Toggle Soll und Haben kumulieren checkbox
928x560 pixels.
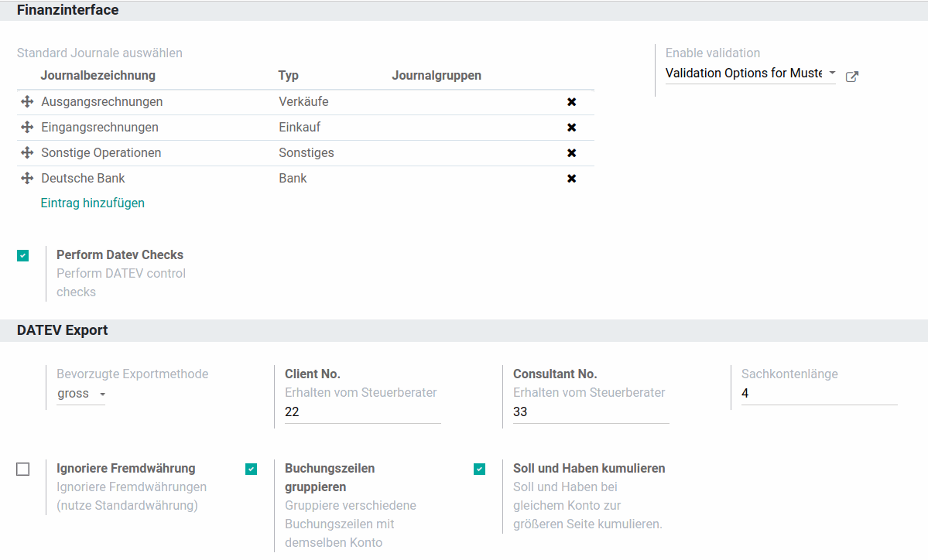coord(479,469)
